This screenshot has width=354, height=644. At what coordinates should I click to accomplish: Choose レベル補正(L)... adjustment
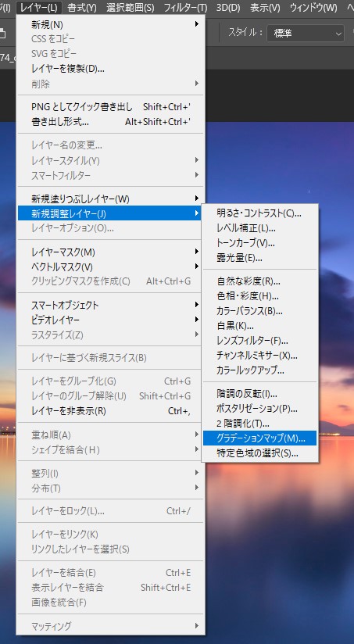260,228
